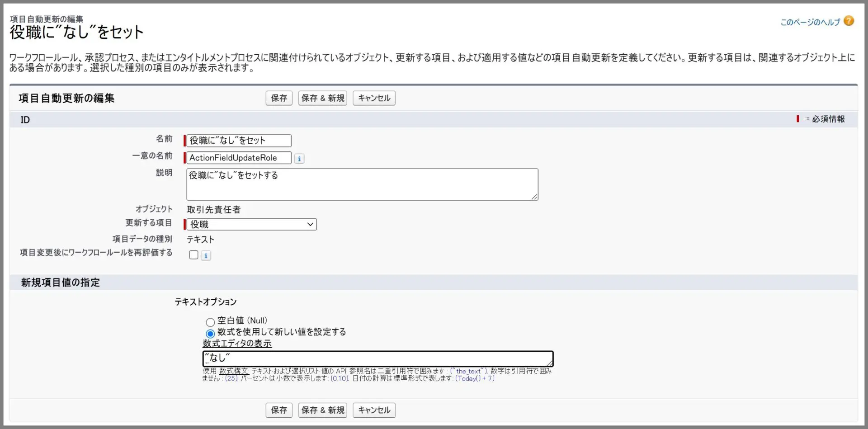Screen dimensions: 868x429
Task: Click the top 保存 button
Action: 279,98
